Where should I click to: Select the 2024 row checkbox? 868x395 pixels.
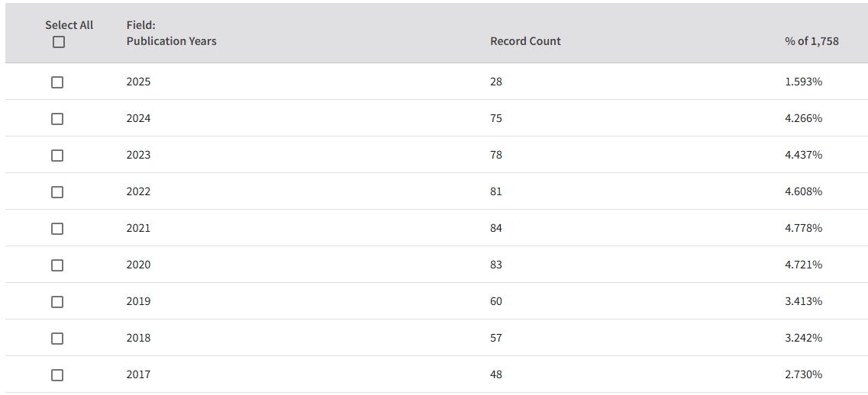point(57,119)
